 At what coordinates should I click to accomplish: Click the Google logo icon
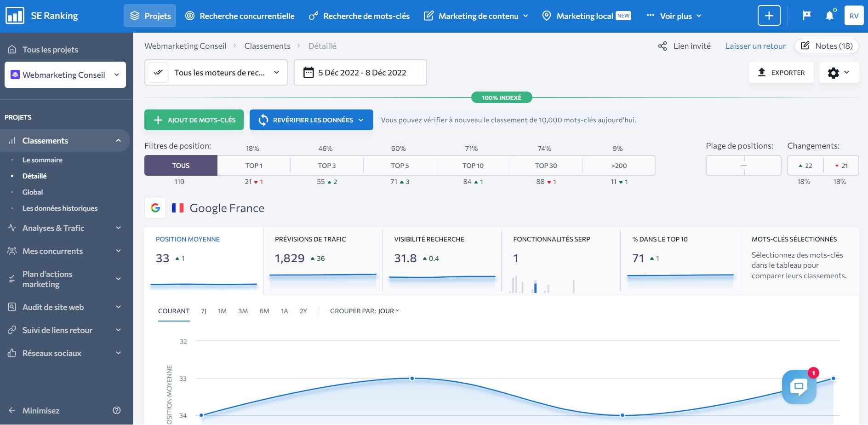(155, 208)
